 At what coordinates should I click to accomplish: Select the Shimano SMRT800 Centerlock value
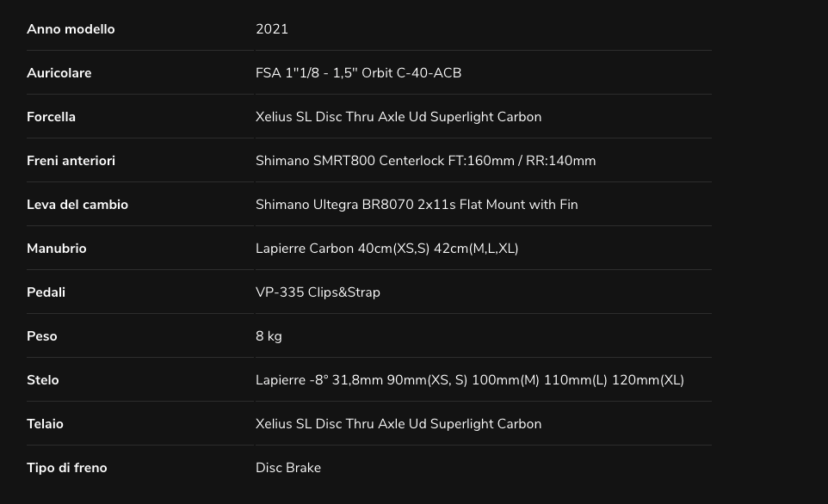click(x=425, y=161)
